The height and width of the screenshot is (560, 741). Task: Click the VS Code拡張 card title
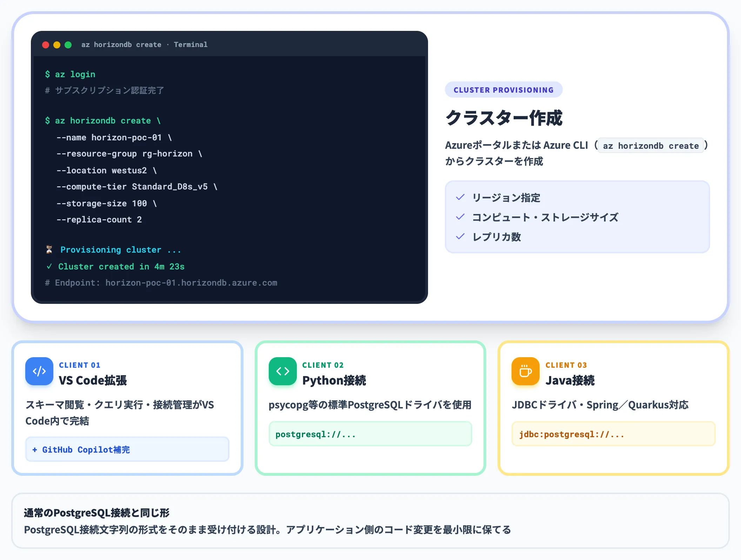coord(93,380)
